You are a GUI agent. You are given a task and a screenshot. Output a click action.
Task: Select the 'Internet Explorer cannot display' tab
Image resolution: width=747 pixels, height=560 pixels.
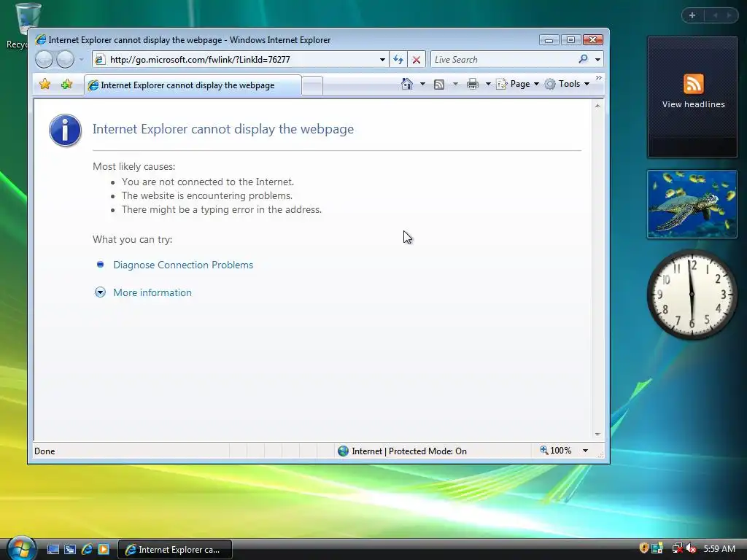[193, 85]
